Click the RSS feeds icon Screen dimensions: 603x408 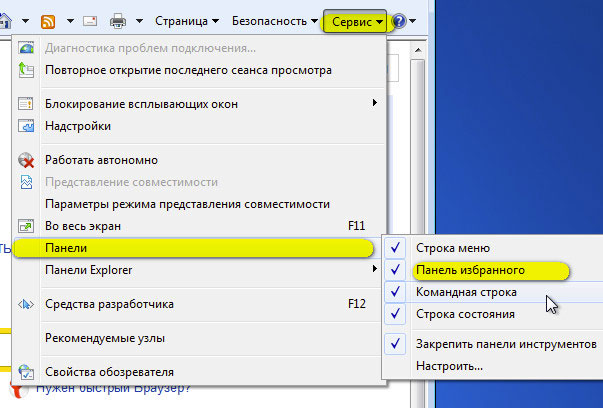pyautogui.click(x=48, y=20)
